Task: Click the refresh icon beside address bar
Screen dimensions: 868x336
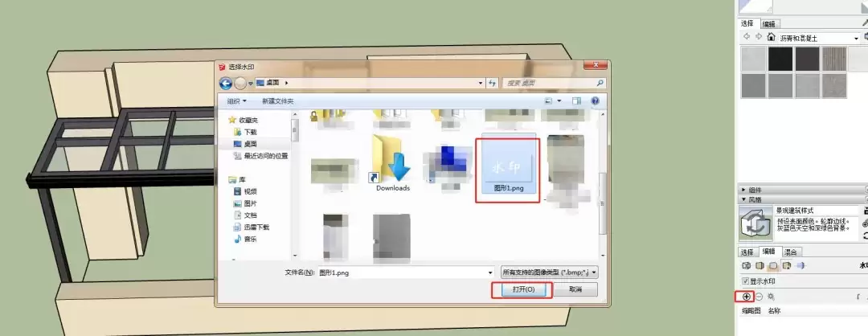Action: click(x=491, y=83)
